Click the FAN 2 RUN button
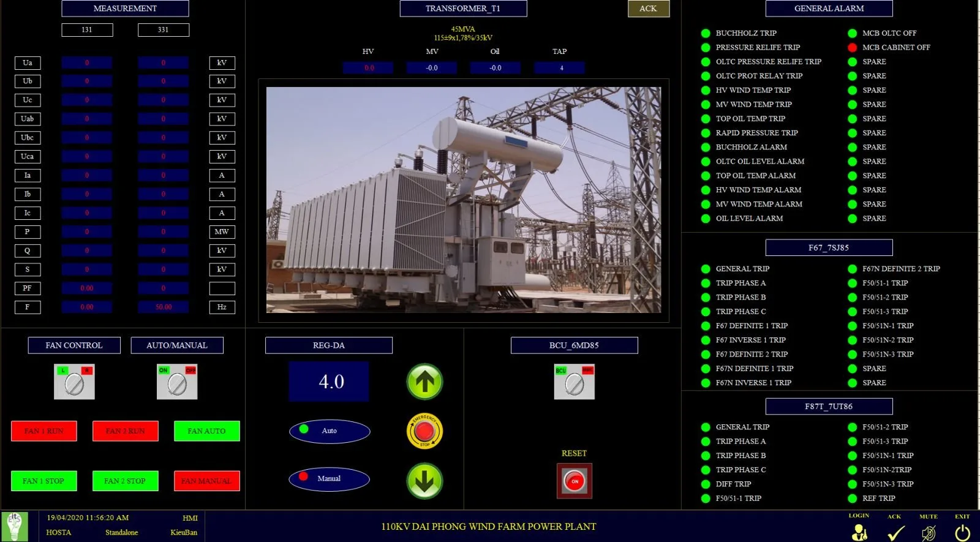Viewport: 980px width, 542px height. 126,431
